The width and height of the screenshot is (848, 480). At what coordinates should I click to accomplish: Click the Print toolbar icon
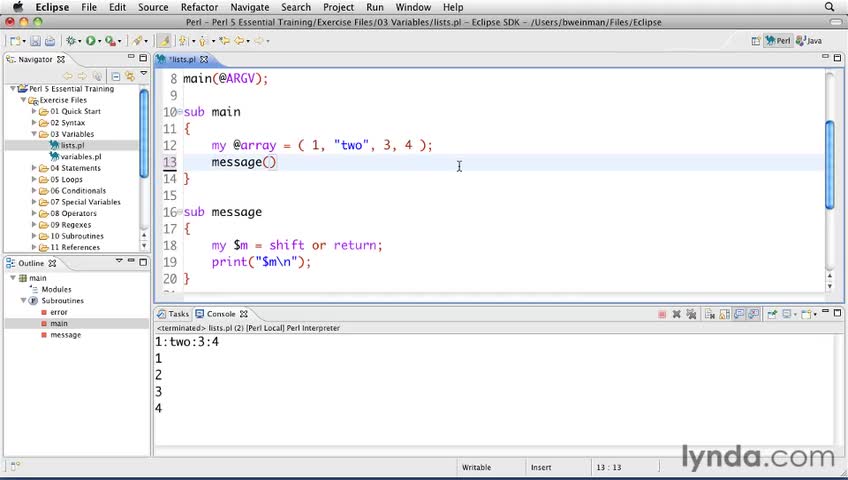coord(50,41)
